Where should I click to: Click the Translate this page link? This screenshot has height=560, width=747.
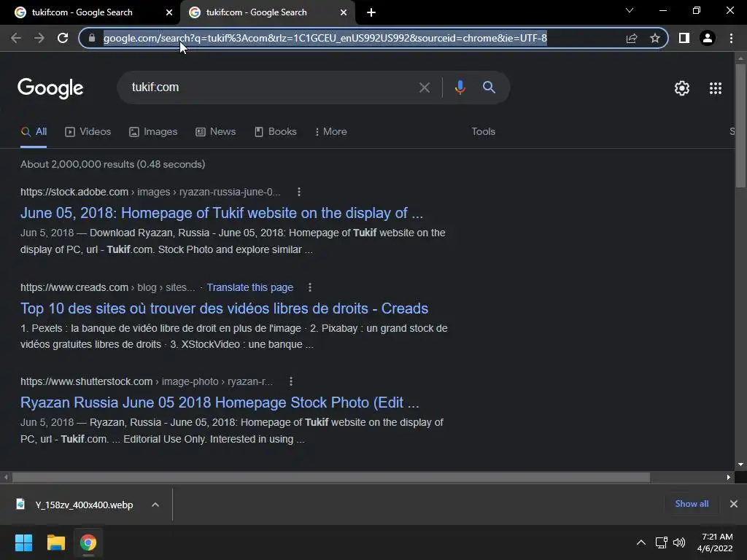250,287
